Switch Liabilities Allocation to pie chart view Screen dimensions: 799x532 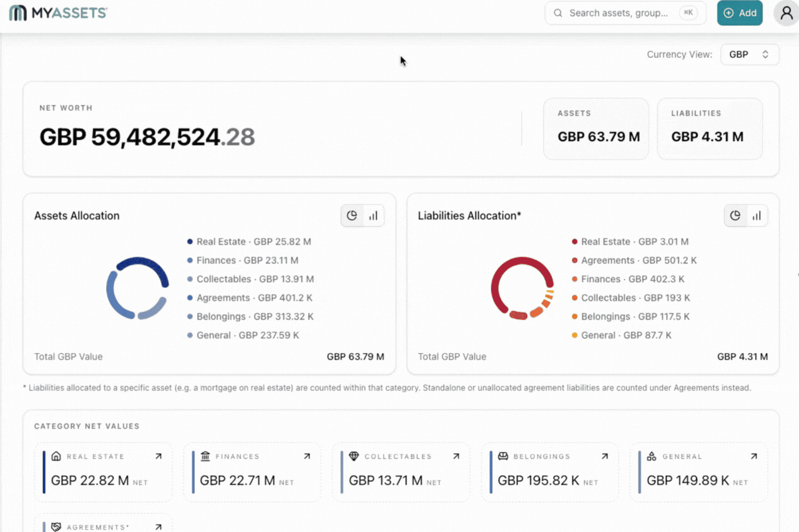735,216
